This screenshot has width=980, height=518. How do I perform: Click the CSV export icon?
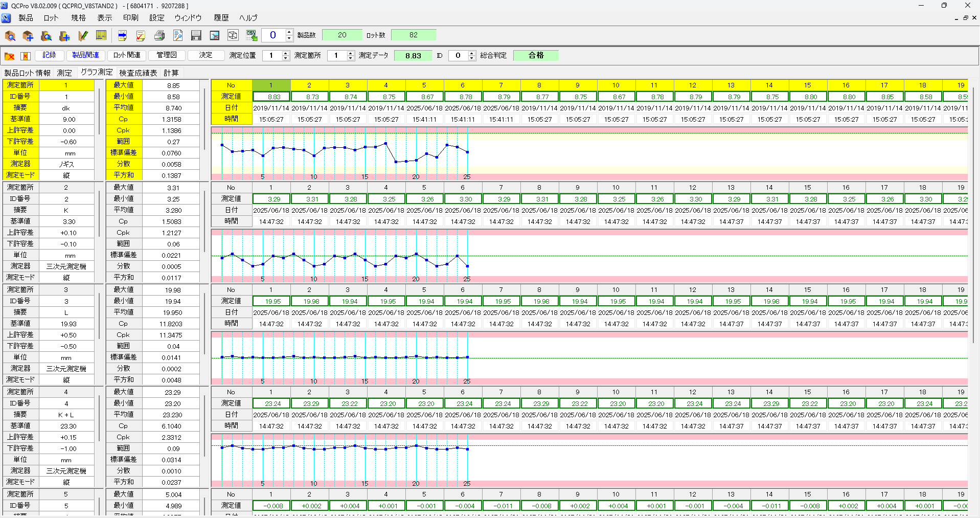(252, 35)
